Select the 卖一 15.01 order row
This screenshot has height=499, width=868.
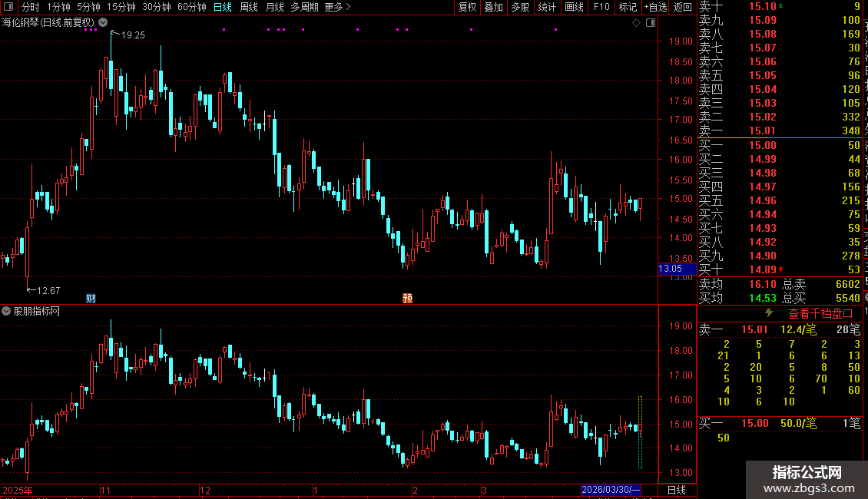(x=780, y=131)
